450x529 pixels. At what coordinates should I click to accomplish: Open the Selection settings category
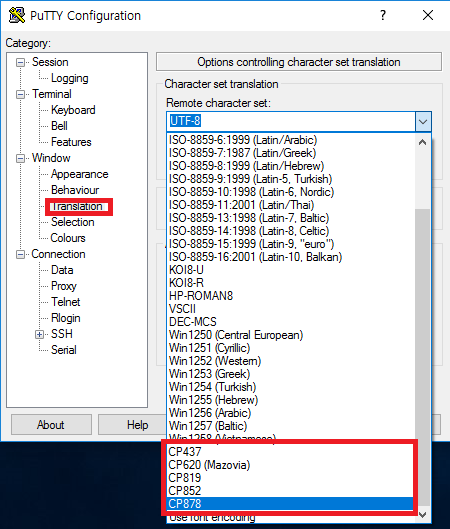coord(73,222)
